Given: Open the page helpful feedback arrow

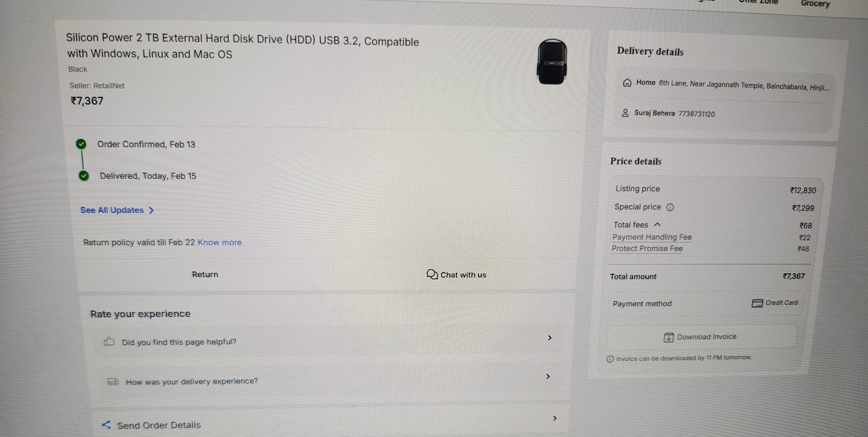Looking at the screenshot, I should point(549,338).
